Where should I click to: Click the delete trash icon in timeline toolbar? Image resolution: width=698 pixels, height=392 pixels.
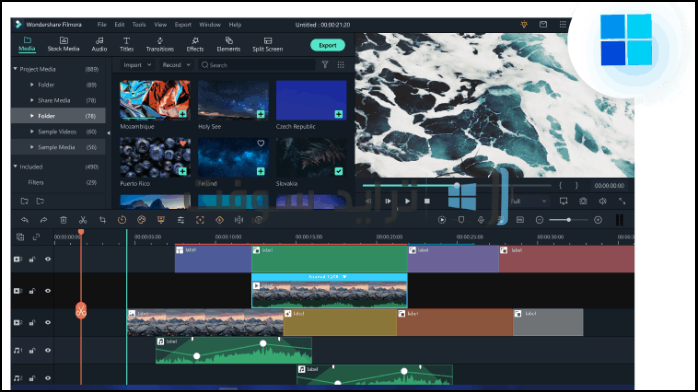coord(63,220)
